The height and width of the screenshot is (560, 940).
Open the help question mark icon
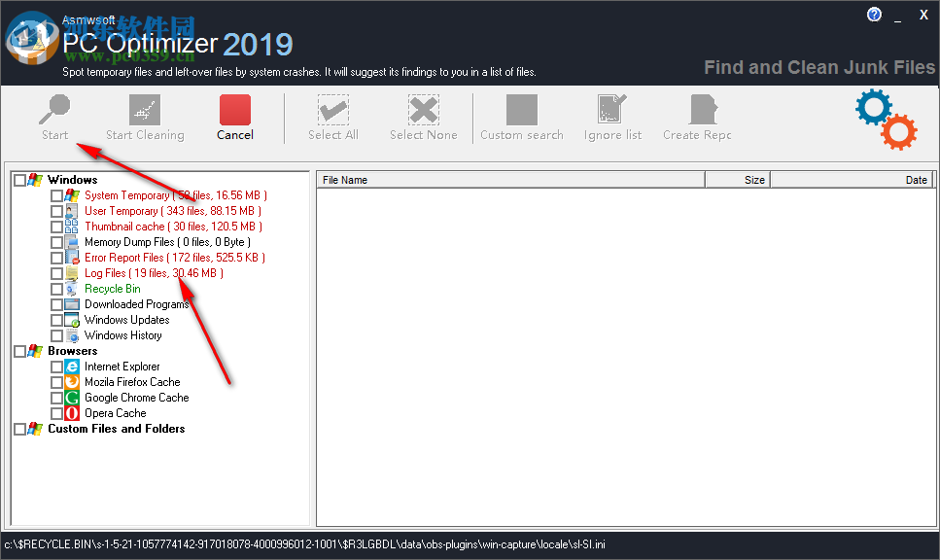coord(873,14)
